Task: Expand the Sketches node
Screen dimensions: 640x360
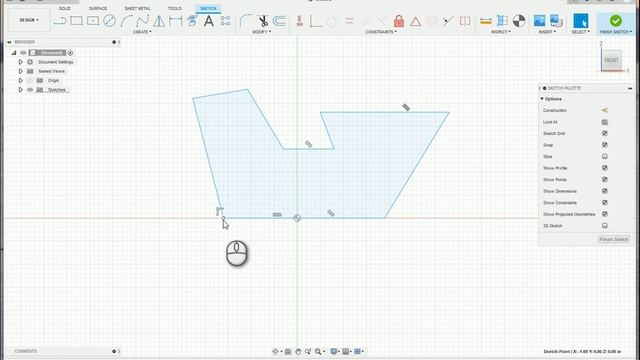Action: pos(20,90)
